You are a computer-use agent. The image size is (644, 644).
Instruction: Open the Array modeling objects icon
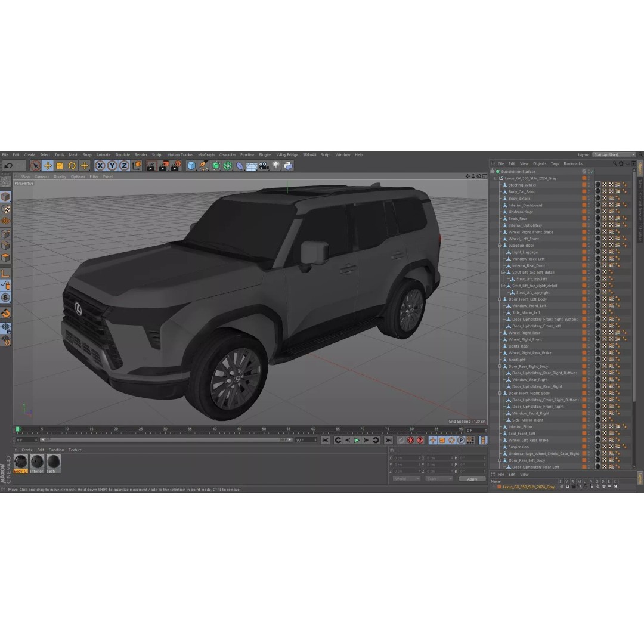point(228,166)
